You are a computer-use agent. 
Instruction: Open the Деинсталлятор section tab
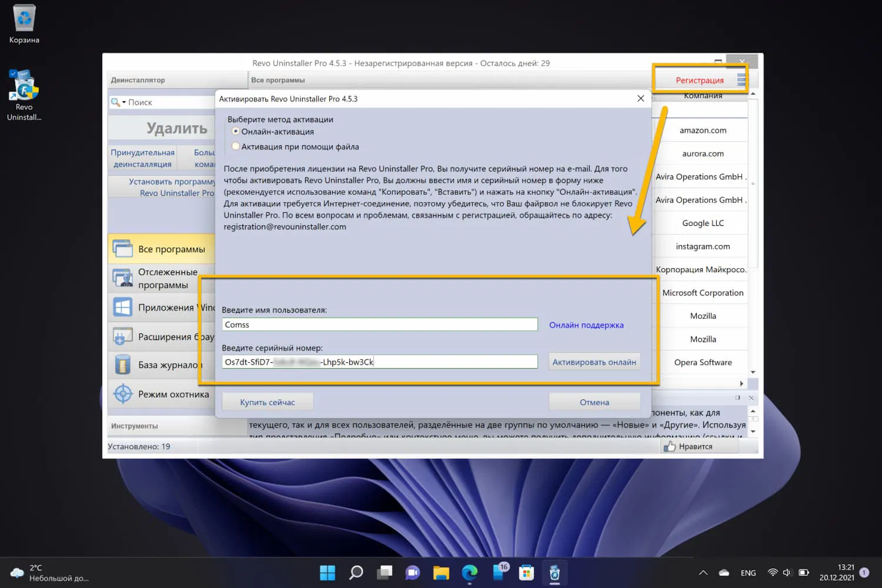(178, 80)
